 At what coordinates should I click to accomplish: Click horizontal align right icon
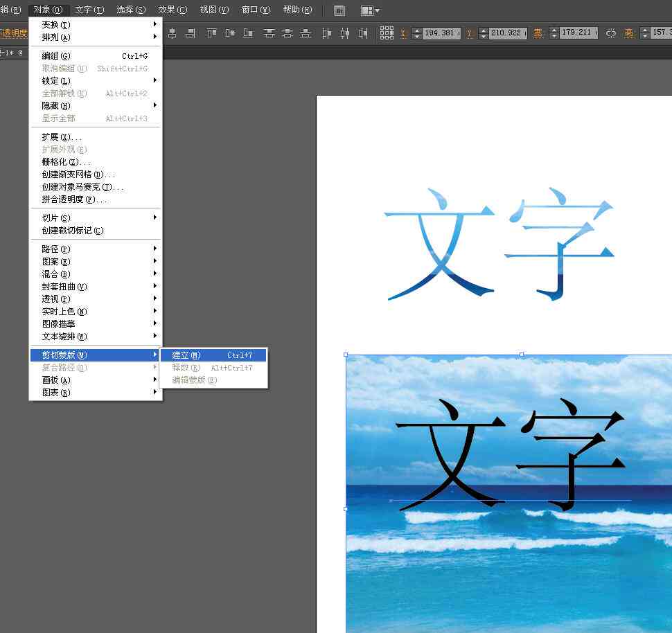[x=191, y=33]
